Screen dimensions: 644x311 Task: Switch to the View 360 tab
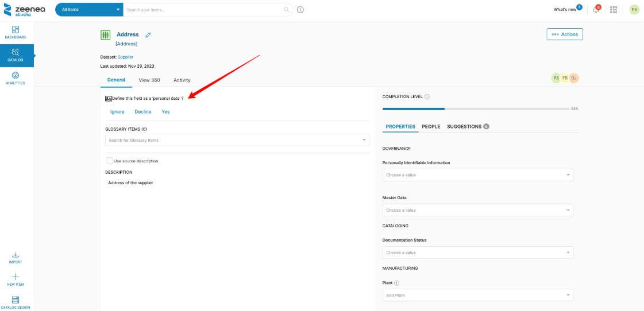pos(149,80)
